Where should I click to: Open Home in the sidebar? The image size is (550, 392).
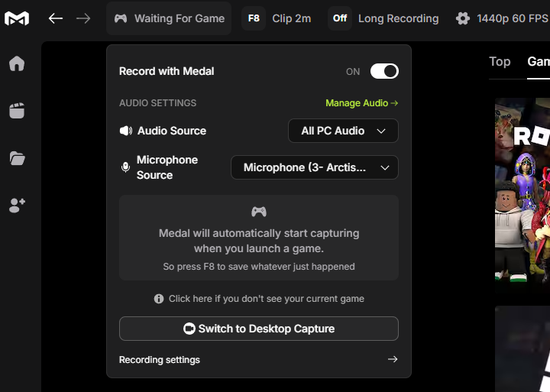point(17,63)
